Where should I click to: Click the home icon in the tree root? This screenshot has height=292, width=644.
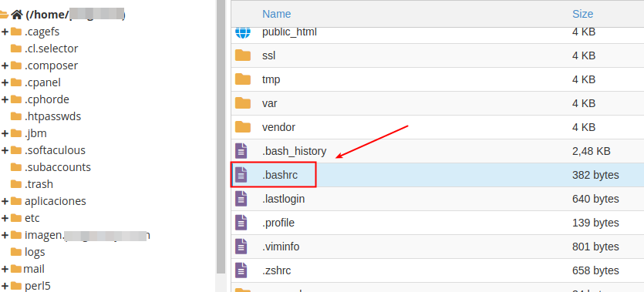click(x=17, y=15)
